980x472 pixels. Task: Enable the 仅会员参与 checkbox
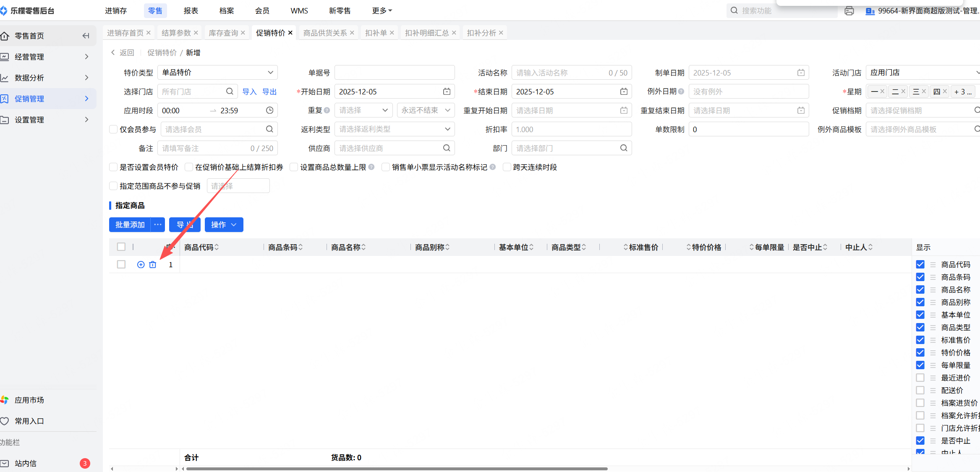[113, 129]
